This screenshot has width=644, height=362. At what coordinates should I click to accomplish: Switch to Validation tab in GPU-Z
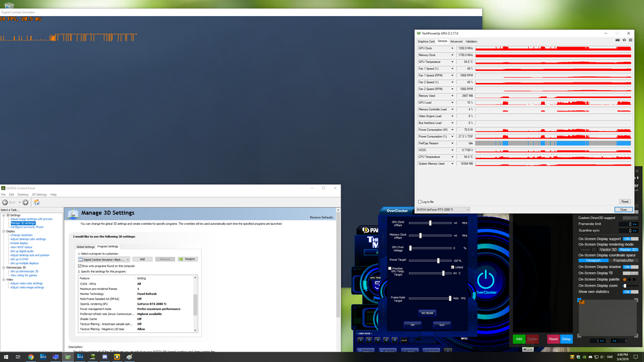(471, 41)
